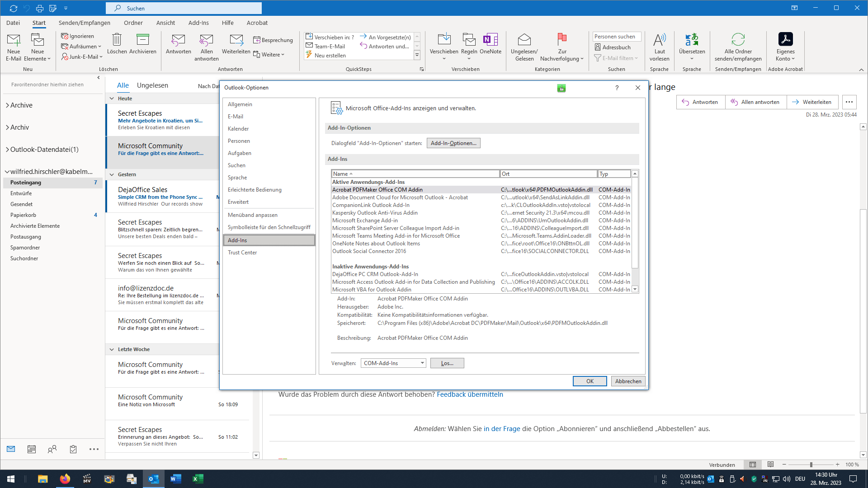Click the Windows Start button
Viewport: 868px width, 488px height.
[x=11, y=479]
